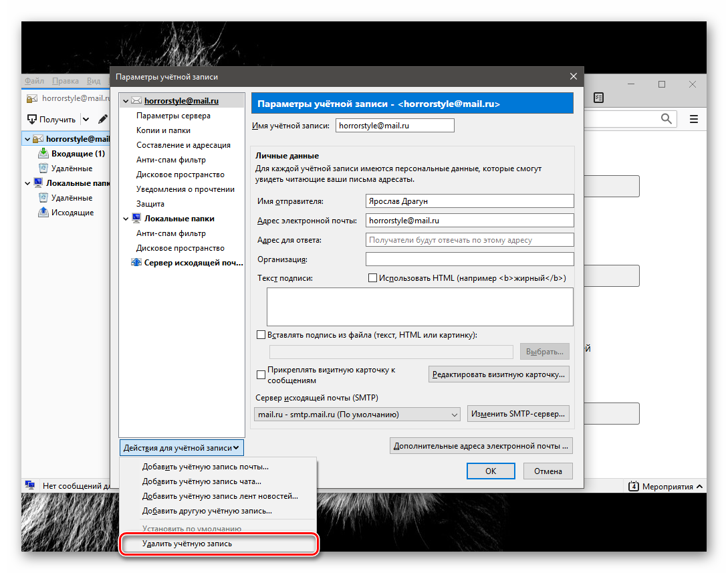Viewport: 728px width, 573px height.
Task: Open the Вид menu in the main window
Action: coord(94,81)
